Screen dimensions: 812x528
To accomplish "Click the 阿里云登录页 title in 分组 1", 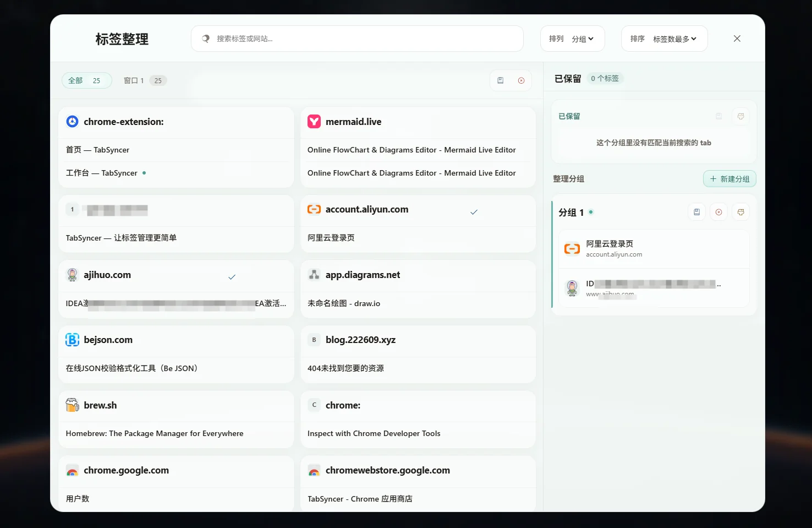I will click(x=610, y=244).
